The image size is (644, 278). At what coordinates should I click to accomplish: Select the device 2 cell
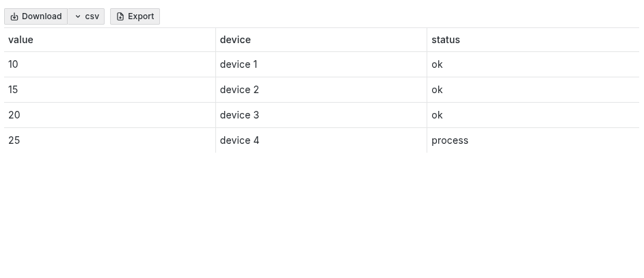coord(239,90)
